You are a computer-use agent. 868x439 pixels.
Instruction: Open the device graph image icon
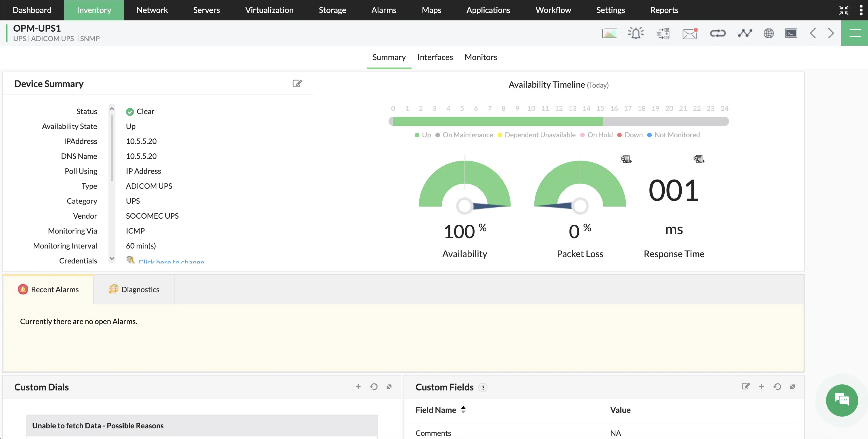click(x=609, y=33)
